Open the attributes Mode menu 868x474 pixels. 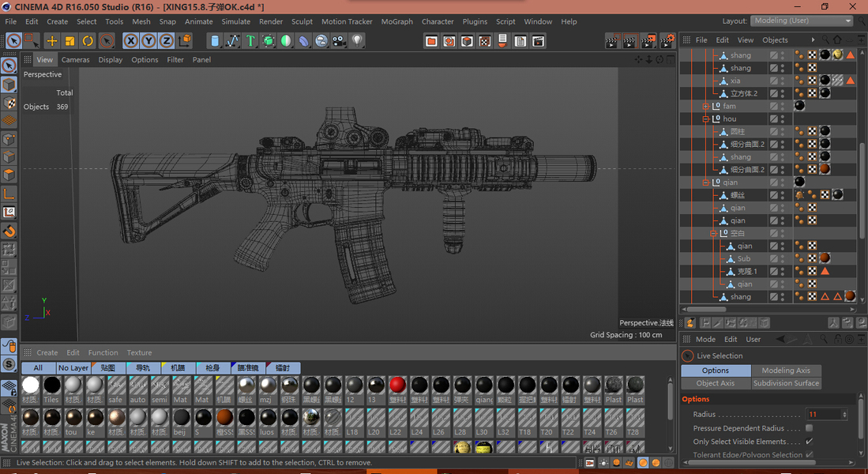[x=705, y=340]
